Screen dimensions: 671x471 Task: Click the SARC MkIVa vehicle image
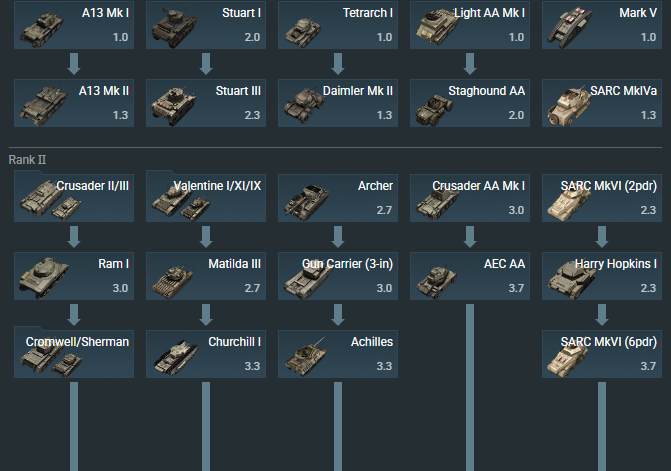pos(569,107)
